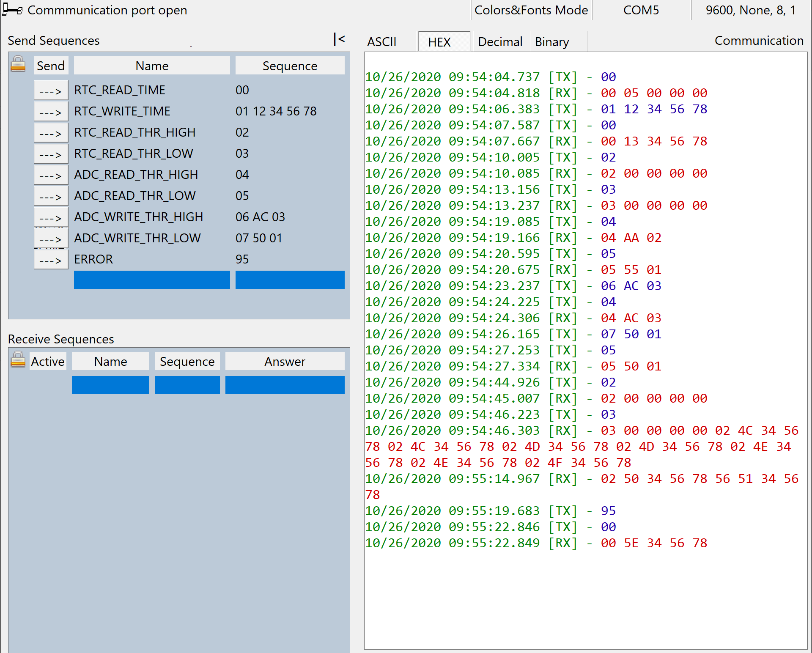Open the COM5 port selector
The image size is (812, 653).
pos(641,10)
